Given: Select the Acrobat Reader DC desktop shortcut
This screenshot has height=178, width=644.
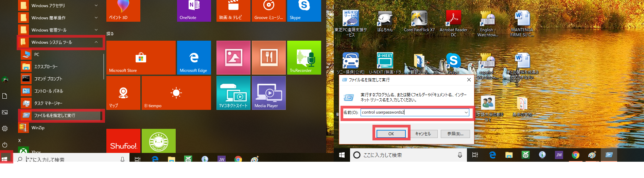Looking at the screenshot, I should point(454,23).
